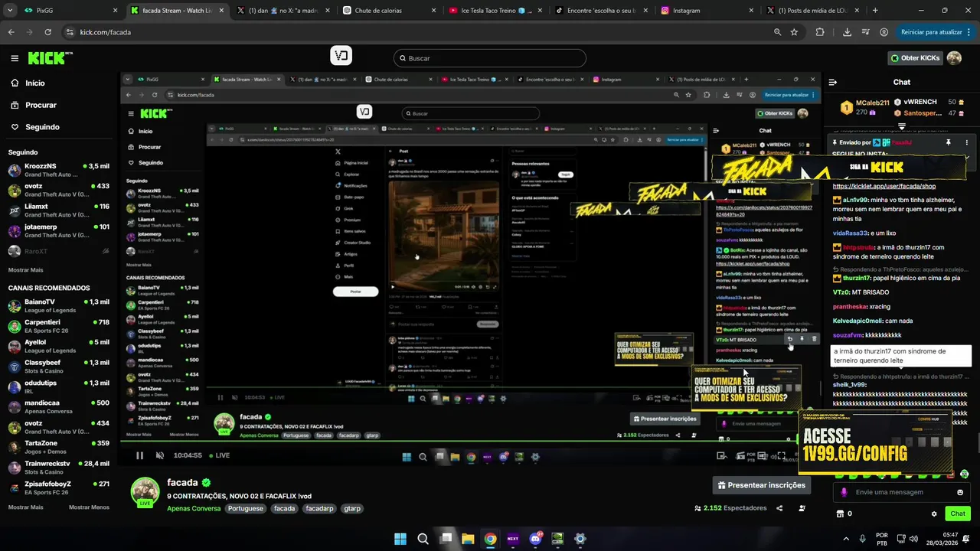Open the three-dot options on the pinned message
This screenshot has height=551, width=980.
point(966,142)
